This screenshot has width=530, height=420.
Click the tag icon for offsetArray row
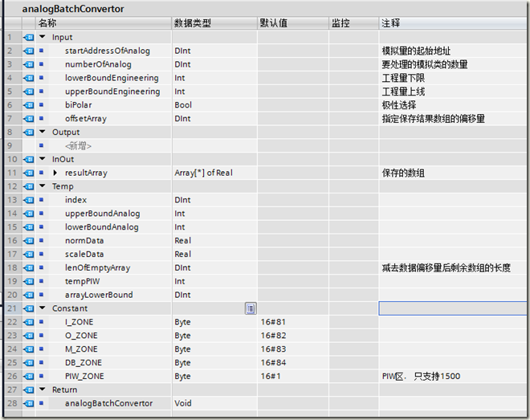pyautogui.click(x=29, y=119)
